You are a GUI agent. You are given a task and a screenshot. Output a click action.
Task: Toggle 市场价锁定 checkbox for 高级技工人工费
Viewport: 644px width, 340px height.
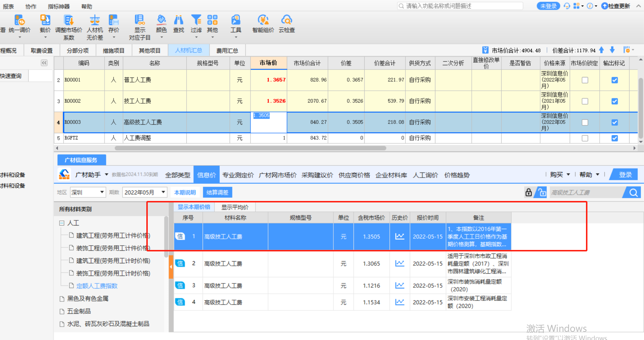(x=585, y=122)
